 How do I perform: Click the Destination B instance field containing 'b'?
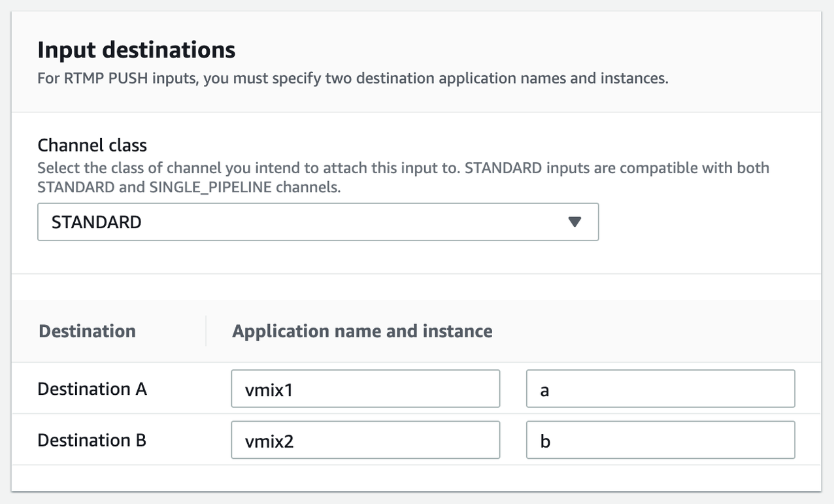(x=660, y=440)
